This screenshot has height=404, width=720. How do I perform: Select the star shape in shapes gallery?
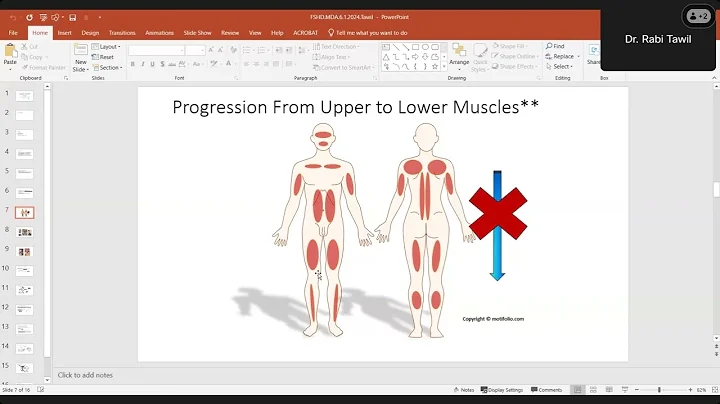click(435, 67)
